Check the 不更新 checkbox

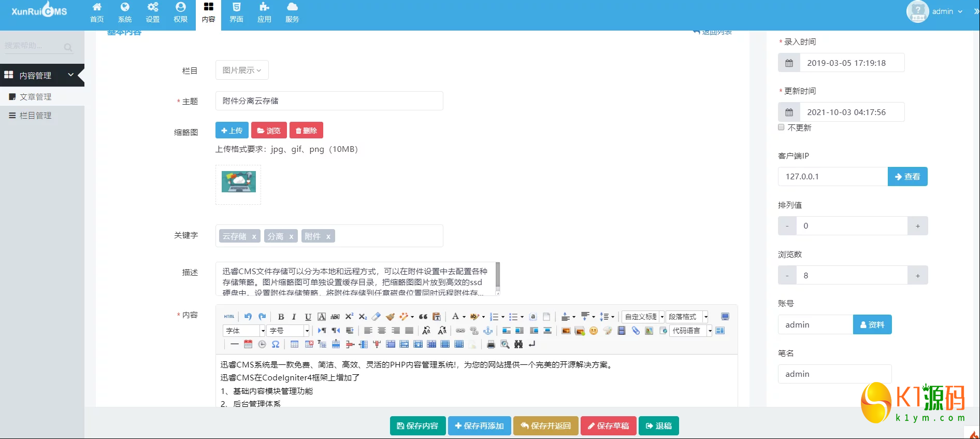(781, 128)
